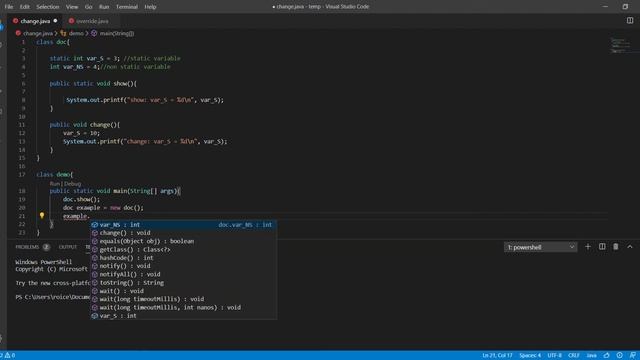Select the notify() : void suggestion
Screen dimensions: 640x360
point(183,266)
